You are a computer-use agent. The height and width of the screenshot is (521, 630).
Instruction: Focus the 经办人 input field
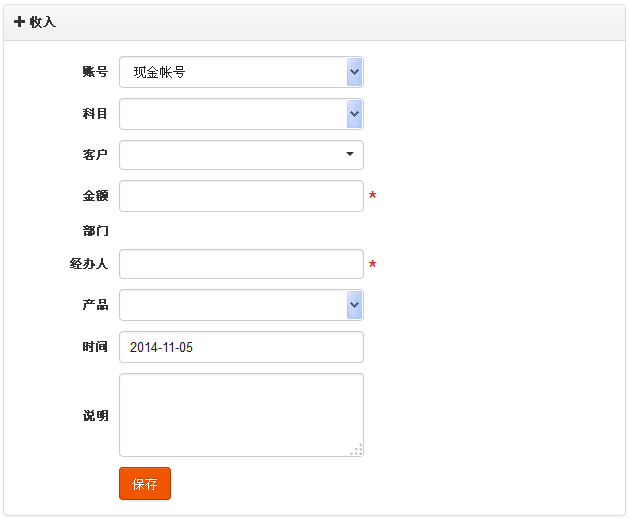point(241,264)
